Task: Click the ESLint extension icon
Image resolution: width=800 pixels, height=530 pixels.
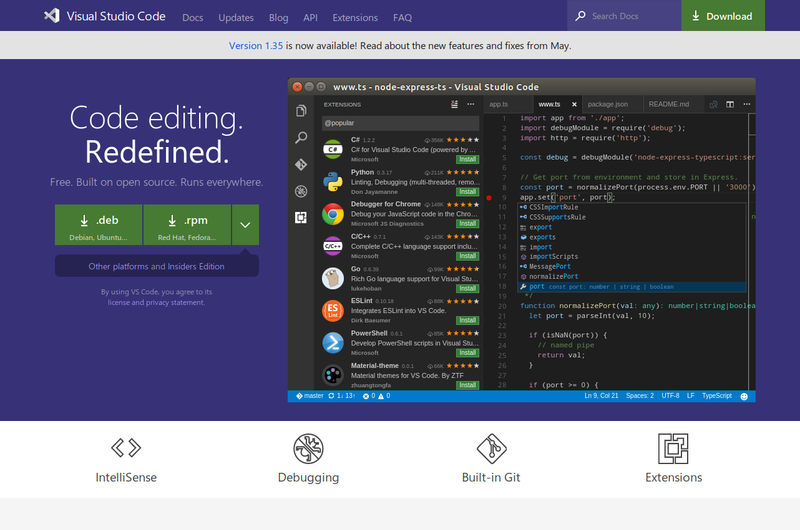Action: 333,311
